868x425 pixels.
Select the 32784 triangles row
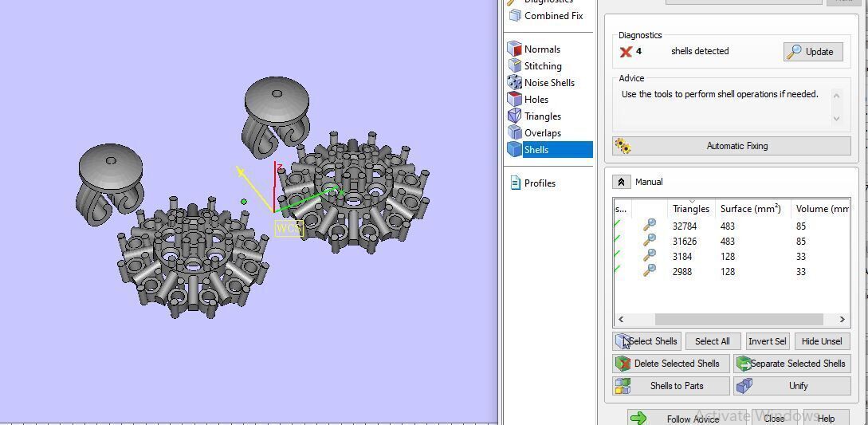coord(732,226)
